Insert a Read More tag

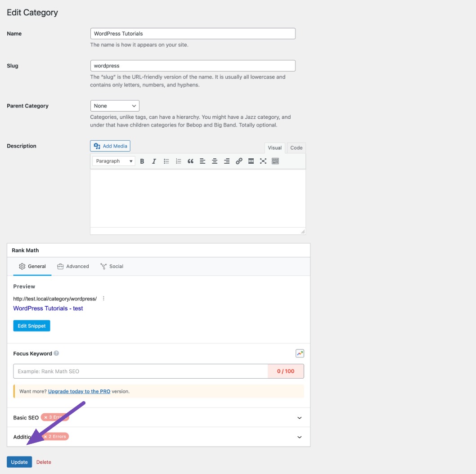click(251, 161)
